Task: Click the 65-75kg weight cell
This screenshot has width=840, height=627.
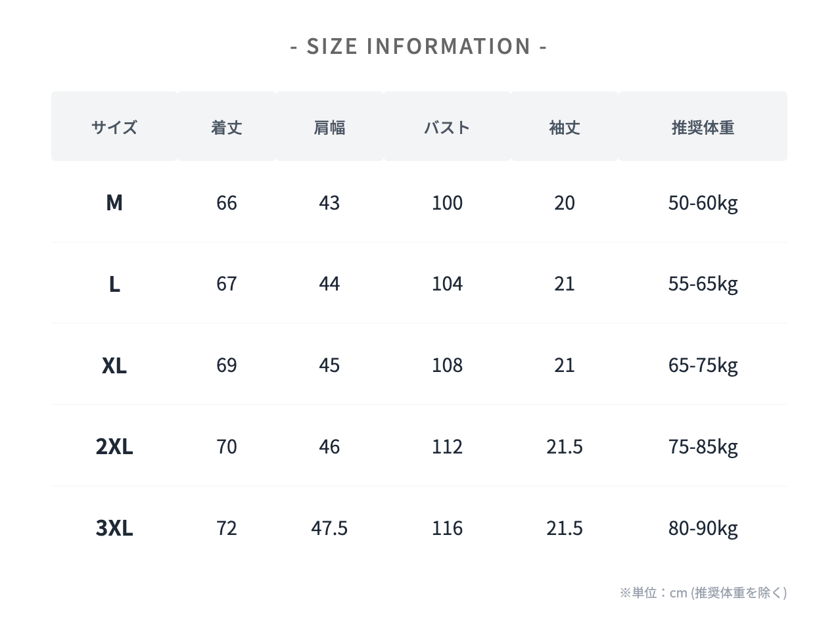Action: click(703, 365)
